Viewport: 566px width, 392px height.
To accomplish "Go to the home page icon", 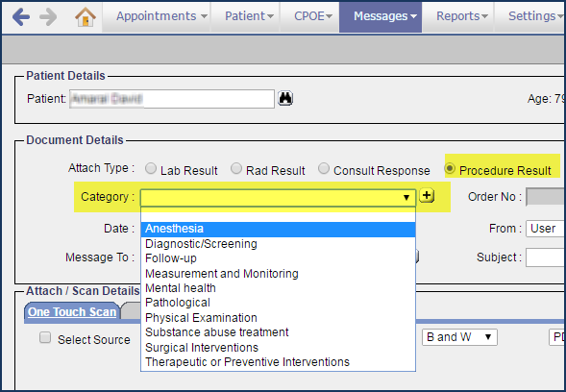I will [86, 17].
